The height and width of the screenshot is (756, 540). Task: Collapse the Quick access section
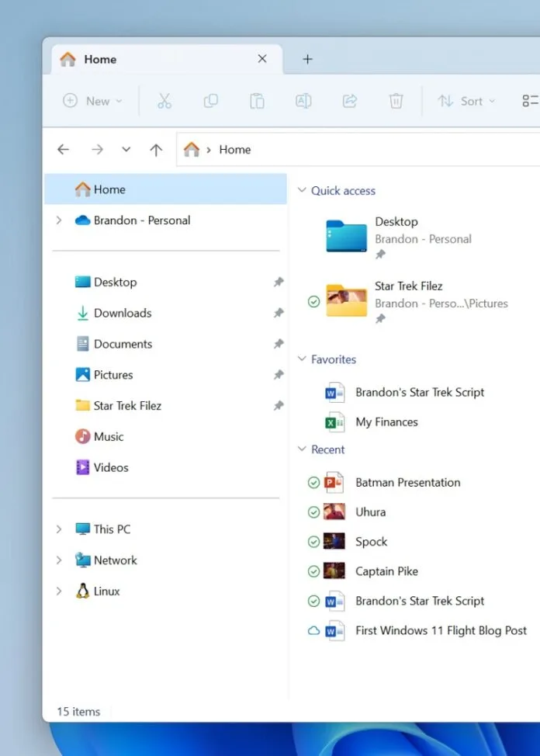(302, 191)
